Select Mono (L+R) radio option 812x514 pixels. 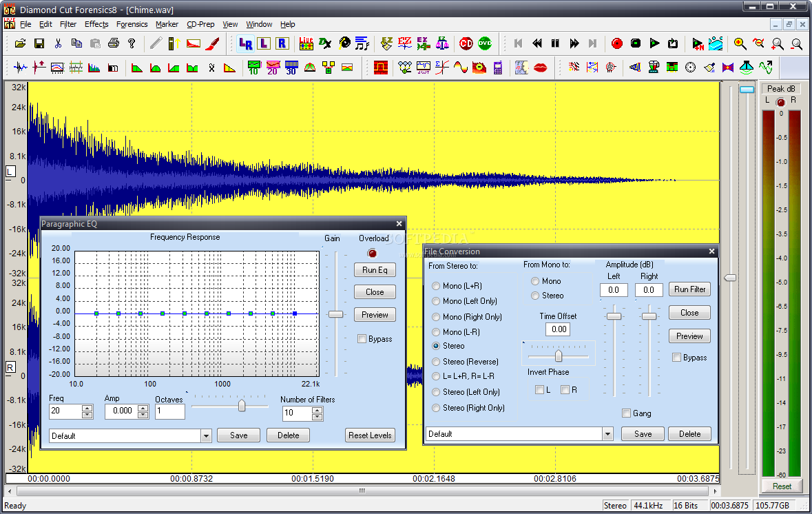[x=436, y=286]
